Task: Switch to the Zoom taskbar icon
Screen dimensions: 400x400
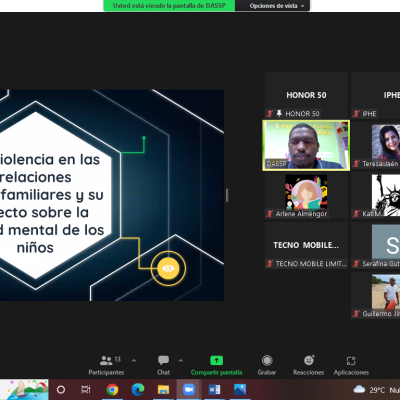Action: (189, 389)
